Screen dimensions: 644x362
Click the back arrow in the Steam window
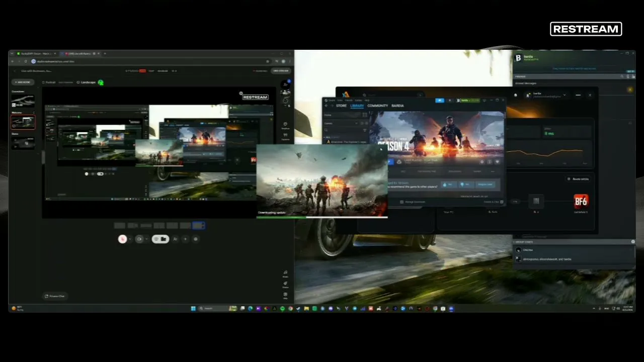click(326, 106)
